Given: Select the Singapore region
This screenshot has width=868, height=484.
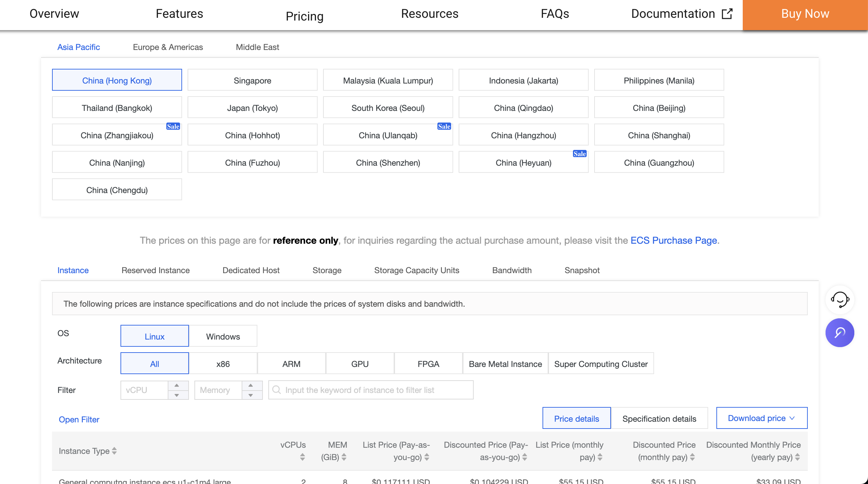Looking at the screenshot, I should (x=252, y=80).
